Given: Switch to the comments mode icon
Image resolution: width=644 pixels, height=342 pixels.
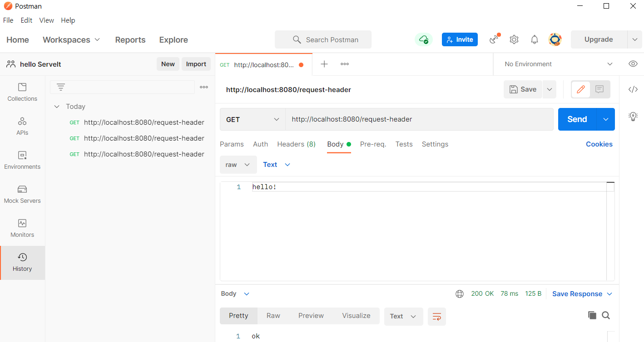Looking at the screenshot, I should pos(599,89).
